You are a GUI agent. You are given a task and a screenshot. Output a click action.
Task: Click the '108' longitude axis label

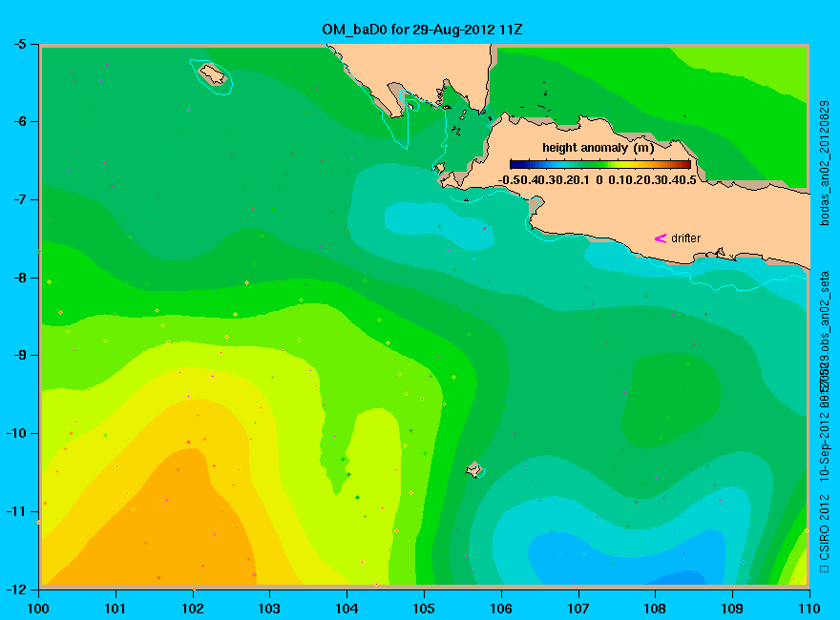[x=655, y=609]
